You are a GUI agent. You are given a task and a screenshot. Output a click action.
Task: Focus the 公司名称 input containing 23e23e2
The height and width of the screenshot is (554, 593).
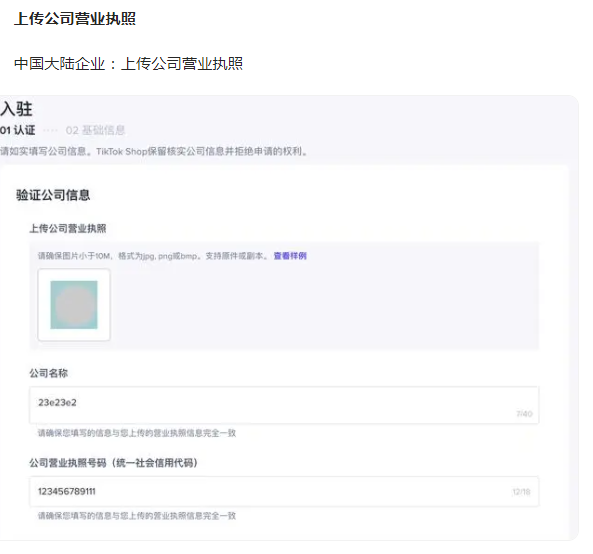[284, 405]
